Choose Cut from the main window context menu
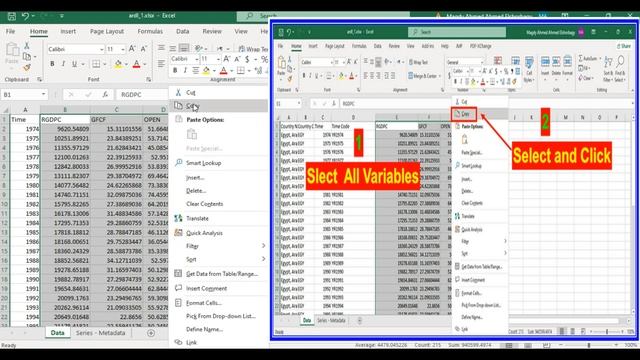 click(219, 93)
